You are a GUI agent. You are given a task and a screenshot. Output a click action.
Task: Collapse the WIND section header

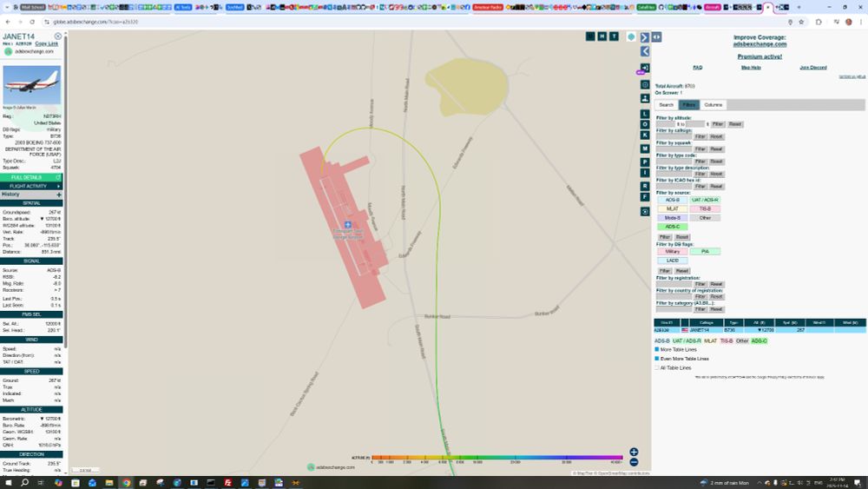(x=31, y=340)
